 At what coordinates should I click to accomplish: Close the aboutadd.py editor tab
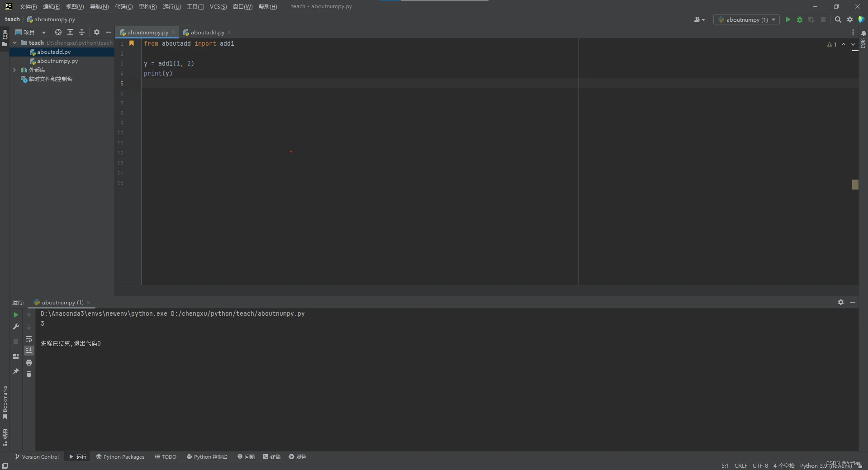(x=229, y=32)
